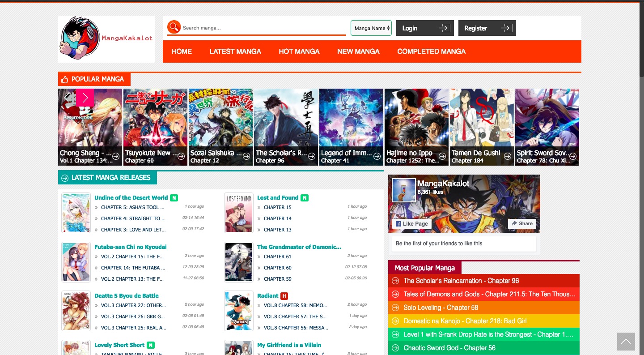Open COMPLETED MANGA menu item
Viewport: 644px width, 355px height.
click(432, 51)
